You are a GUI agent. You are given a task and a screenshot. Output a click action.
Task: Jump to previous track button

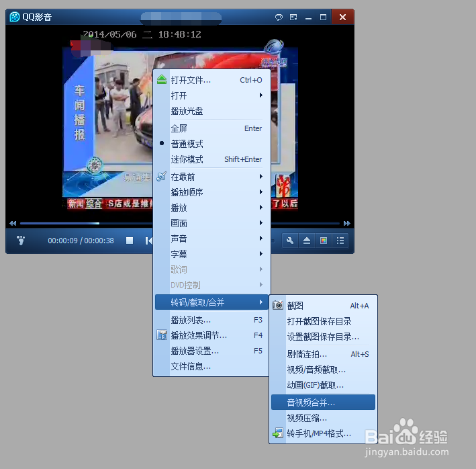pyautogui.click(x=148, y=241)
